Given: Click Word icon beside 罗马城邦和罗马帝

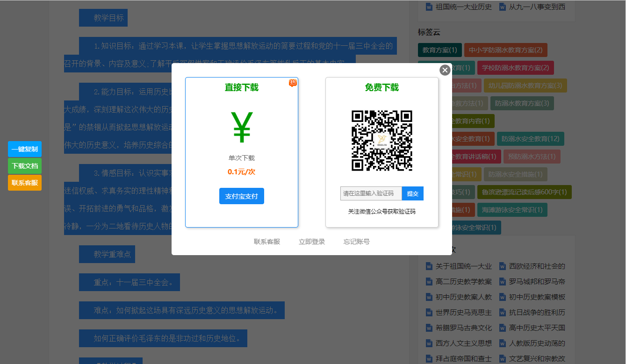Looking at the screenshot, I should coord(503,282).
